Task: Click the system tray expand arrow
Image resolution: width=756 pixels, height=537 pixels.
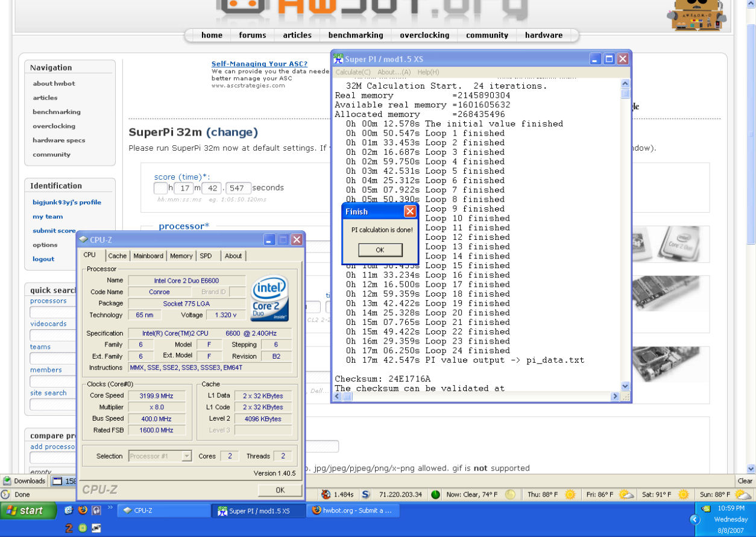Action: (x=695, y=519)
